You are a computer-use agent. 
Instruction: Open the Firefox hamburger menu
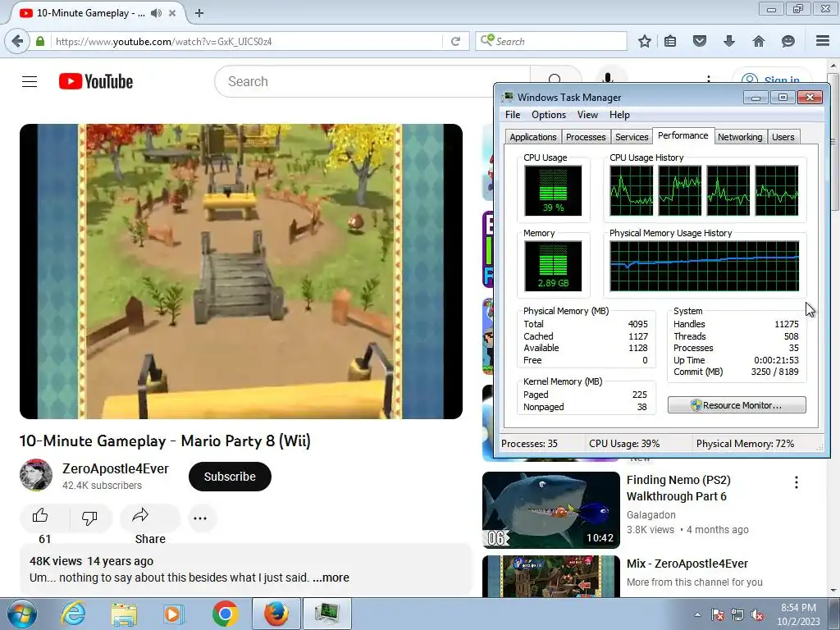[x=823, y=41]
